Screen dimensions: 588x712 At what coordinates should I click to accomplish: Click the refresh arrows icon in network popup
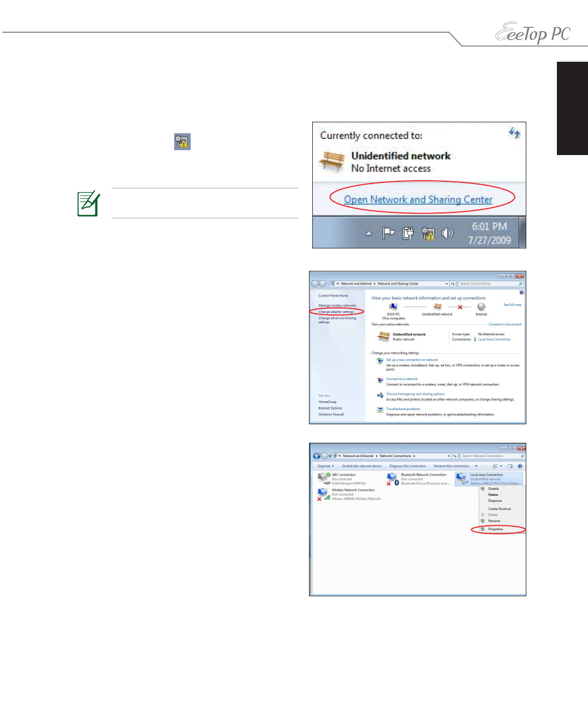[514, 133]
